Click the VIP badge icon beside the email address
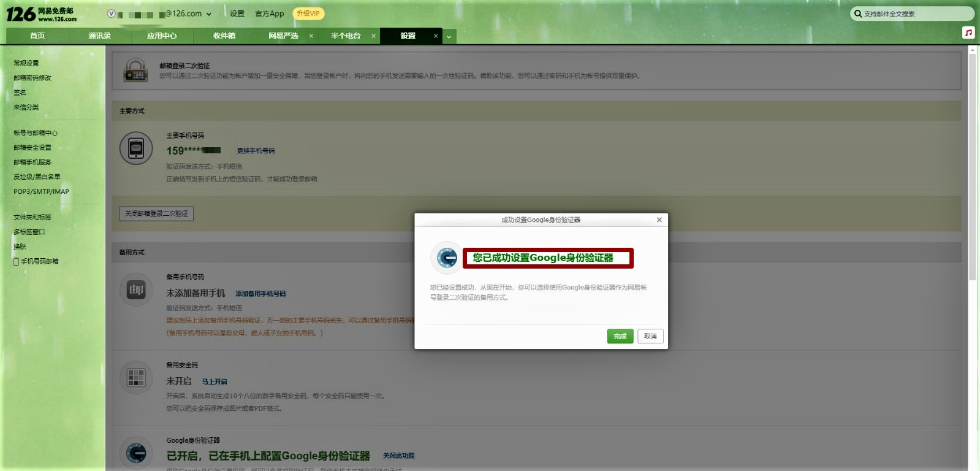Screen dimensions: 980x471 pos(111,13)
